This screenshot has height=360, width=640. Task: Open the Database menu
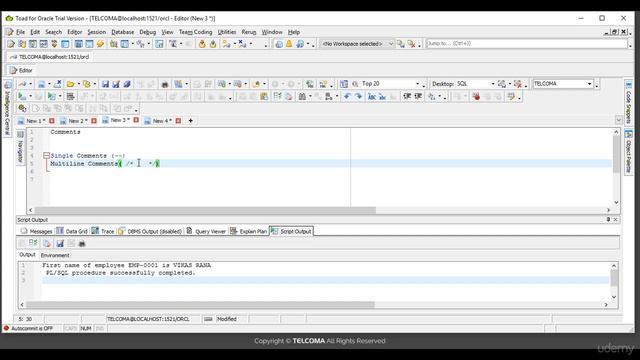tap(122, 32)
